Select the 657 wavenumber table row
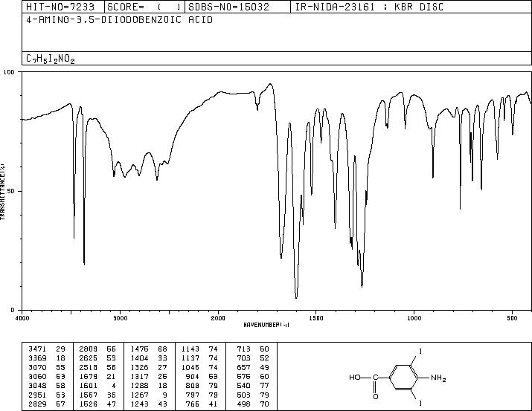Image resolution: width=532 pixels, height=411 pixels. (253, 367)
